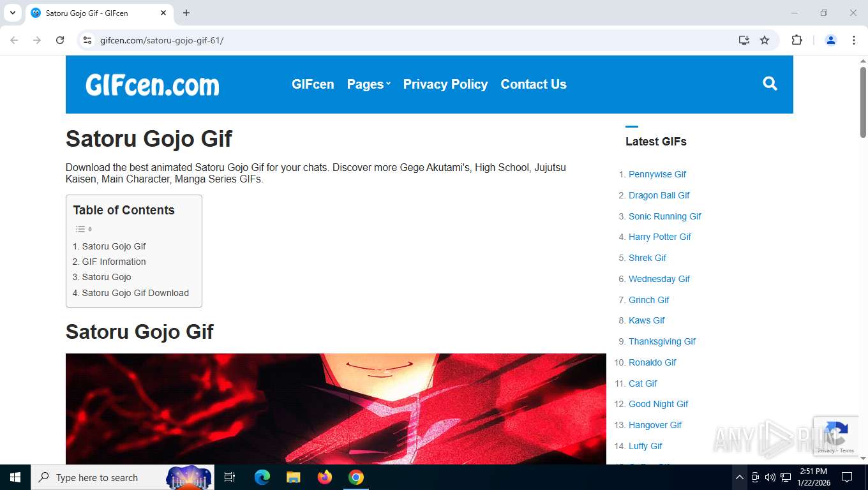Screen dimensions: 868x490
Task: Switch to Chrome on the taskbar
Action: tap(356, 477)
